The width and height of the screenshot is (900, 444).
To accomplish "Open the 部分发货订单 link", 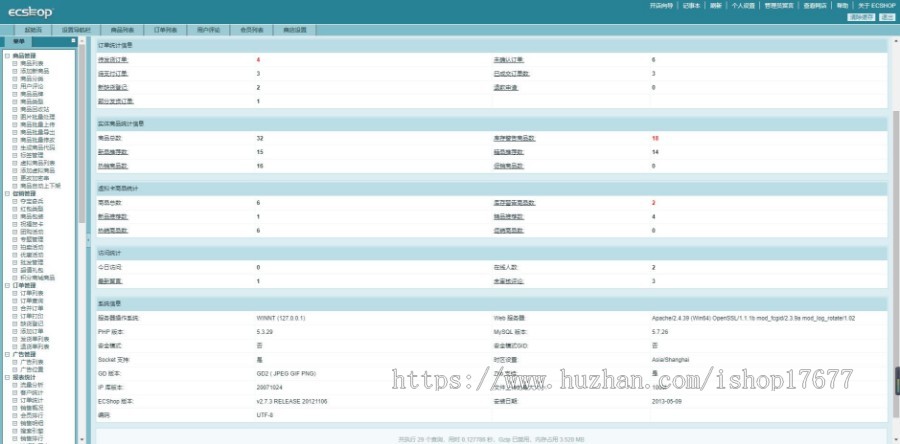I will pos(116,102).
